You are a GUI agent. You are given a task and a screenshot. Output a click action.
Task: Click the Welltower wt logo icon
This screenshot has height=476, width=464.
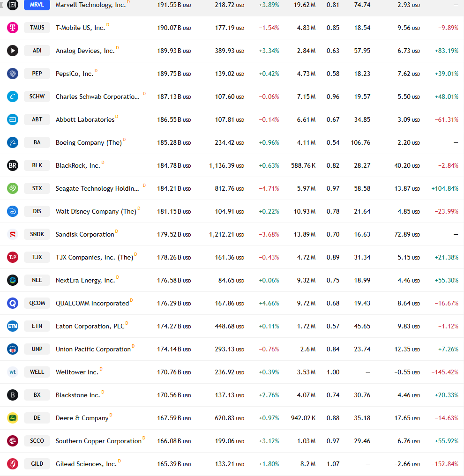[13, 372]
